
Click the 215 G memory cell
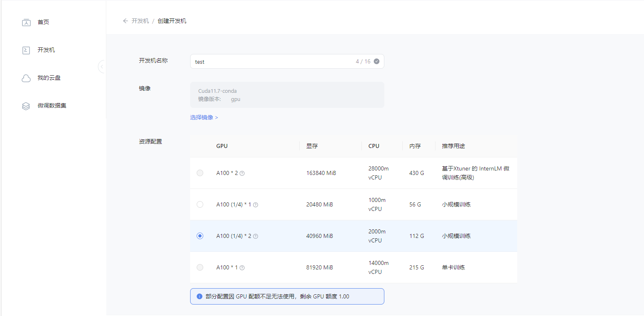tap(417, 267)
